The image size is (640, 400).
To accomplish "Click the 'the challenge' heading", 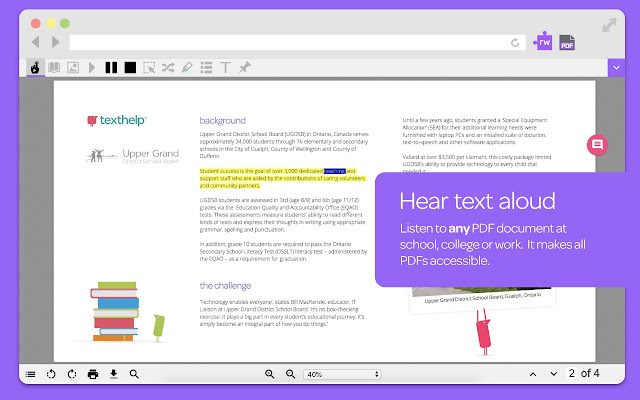I will pos(225,286).
